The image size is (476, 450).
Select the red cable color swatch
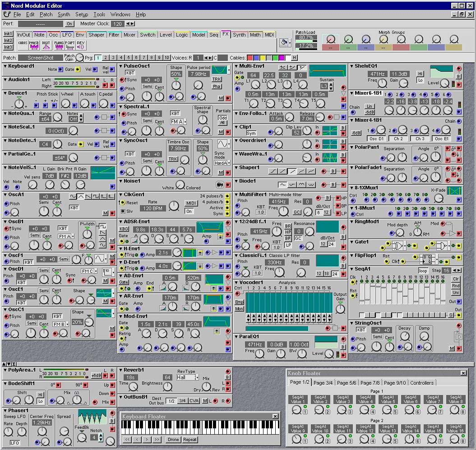(250, 58)
